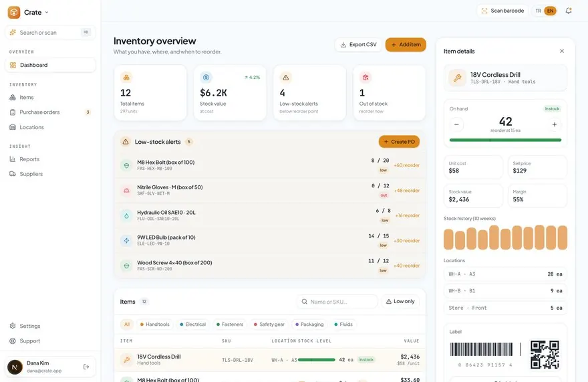This screenshot has height=382, width=588.
Task: Click Create PO button
Action: (399, 142)
